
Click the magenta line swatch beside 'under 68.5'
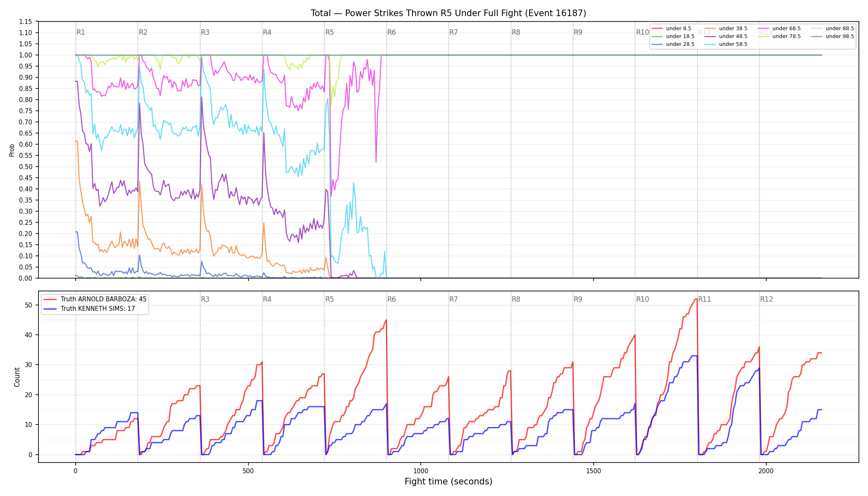[763, 29]
